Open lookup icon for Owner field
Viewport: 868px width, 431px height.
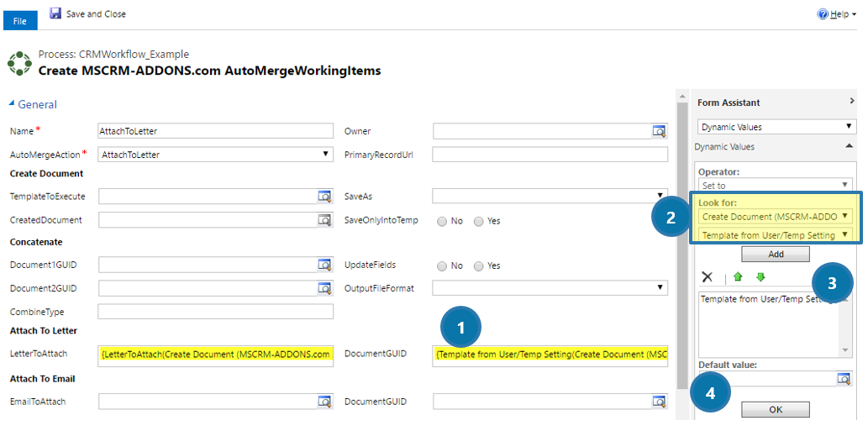pos(660,131)
